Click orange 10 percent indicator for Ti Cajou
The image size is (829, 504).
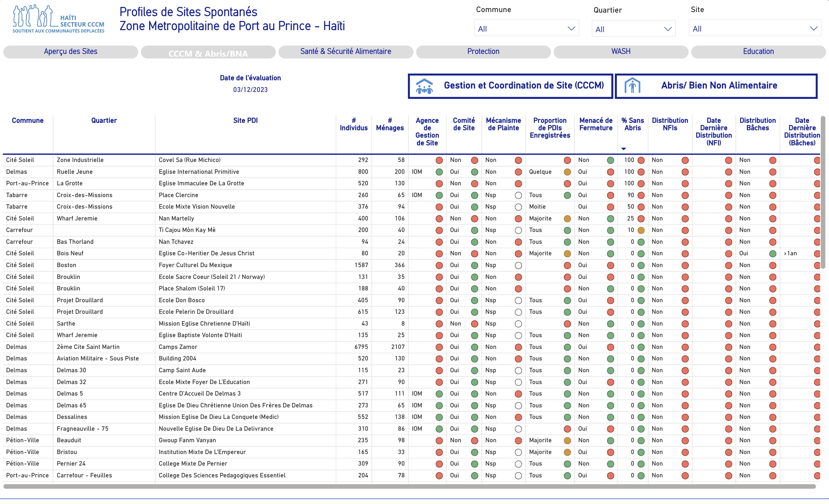pos(641,231)
